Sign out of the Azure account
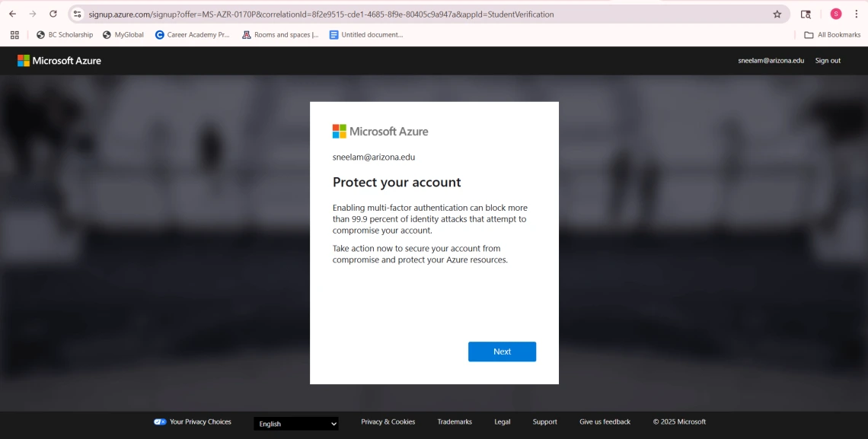 tap(828, 61)
